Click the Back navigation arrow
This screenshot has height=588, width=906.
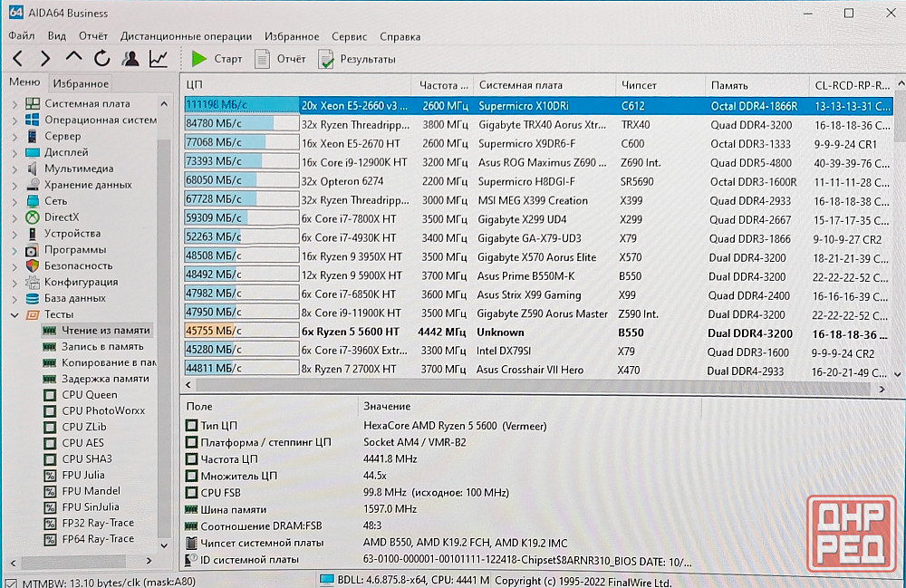17,59
